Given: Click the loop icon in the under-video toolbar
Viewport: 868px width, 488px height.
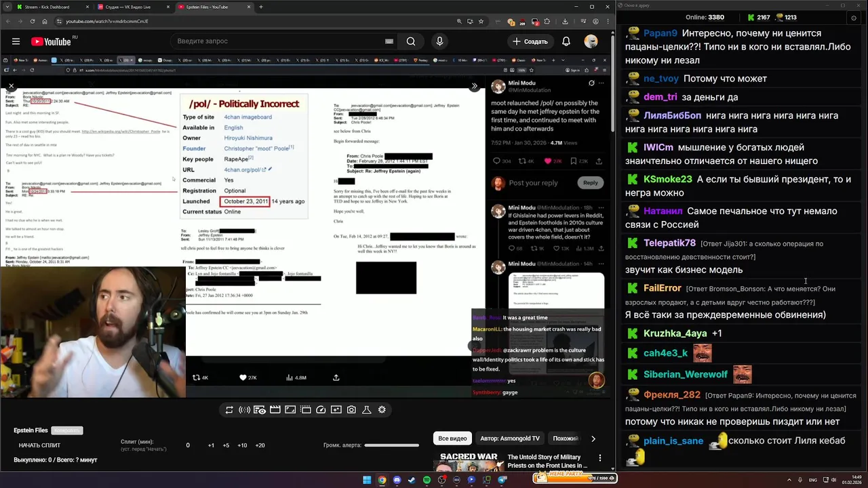Looking at the screenshot, I should (229, 410).
